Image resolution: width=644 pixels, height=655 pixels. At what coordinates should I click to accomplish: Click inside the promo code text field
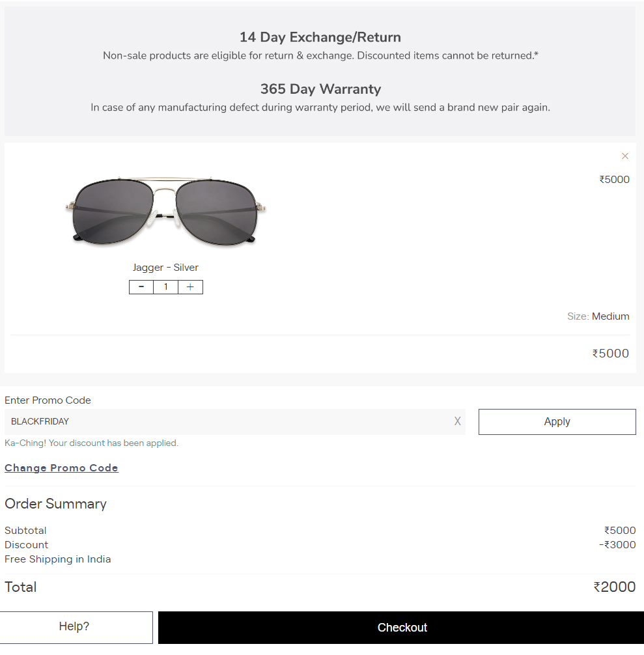click(x=195, y=421)
